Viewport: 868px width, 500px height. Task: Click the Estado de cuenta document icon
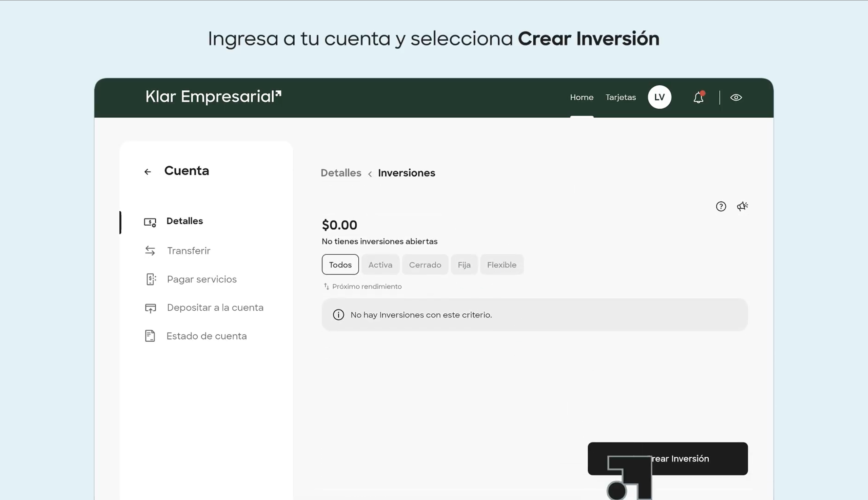pyautogui.click(x=150, y=336)
